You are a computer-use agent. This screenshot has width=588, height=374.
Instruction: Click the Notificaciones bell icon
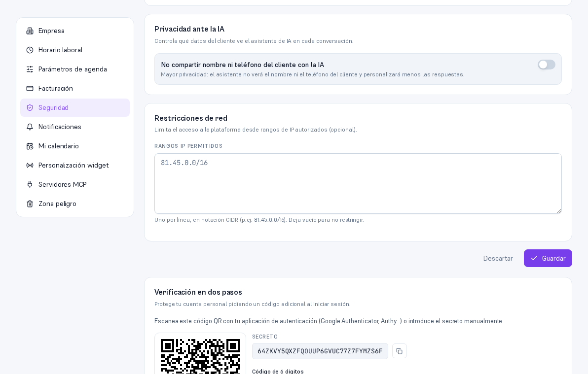30,127
